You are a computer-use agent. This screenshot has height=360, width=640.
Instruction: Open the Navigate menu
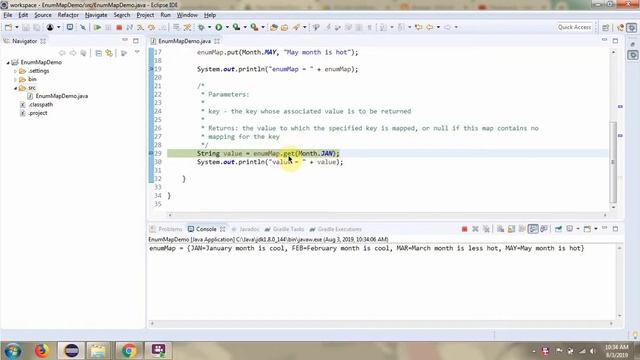coord(96,15)
